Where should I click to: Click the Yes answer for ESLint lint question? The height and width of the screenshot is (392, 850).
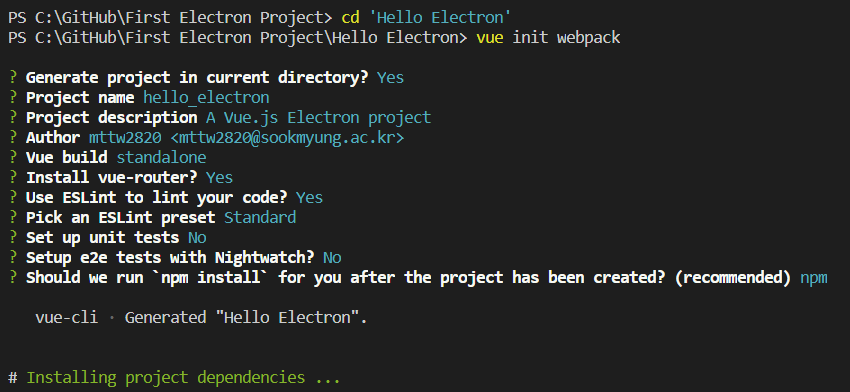pyautogui.click(x=310, y=198)
